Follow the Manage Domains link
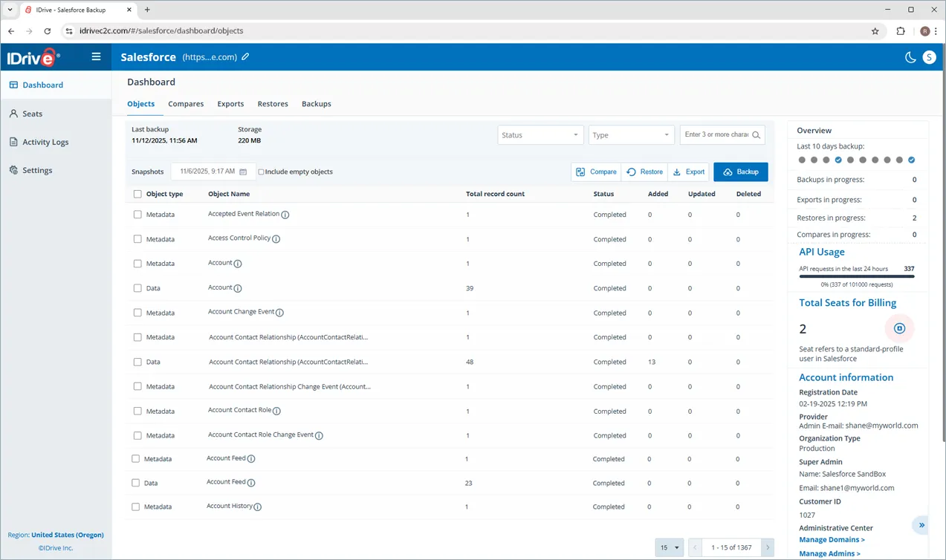 832,540
